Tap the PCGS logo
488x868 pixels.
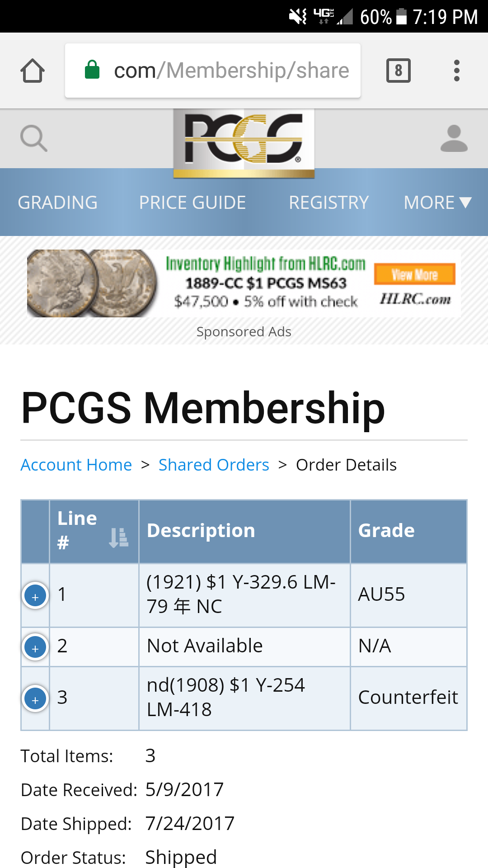click(x=244, y=143)
